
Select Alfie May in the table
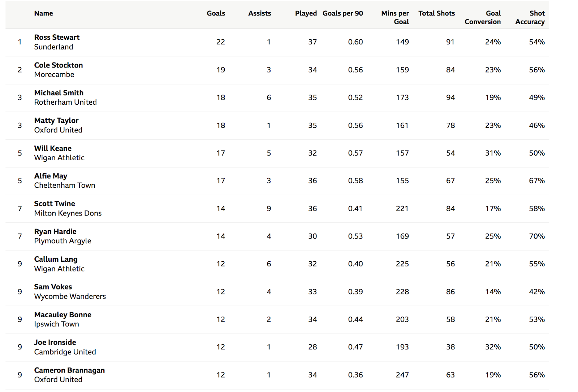coord(51,176)
